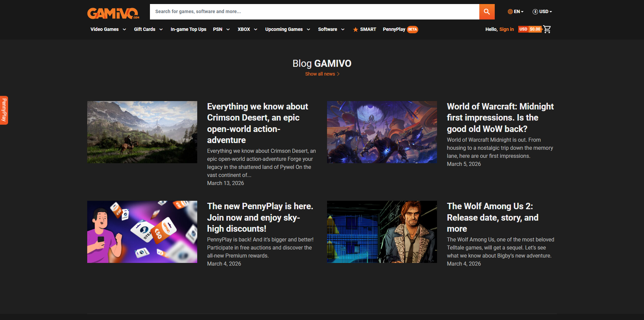Click the Blog GAMIVO heading
644x320 pixels.
pos(322,63)
